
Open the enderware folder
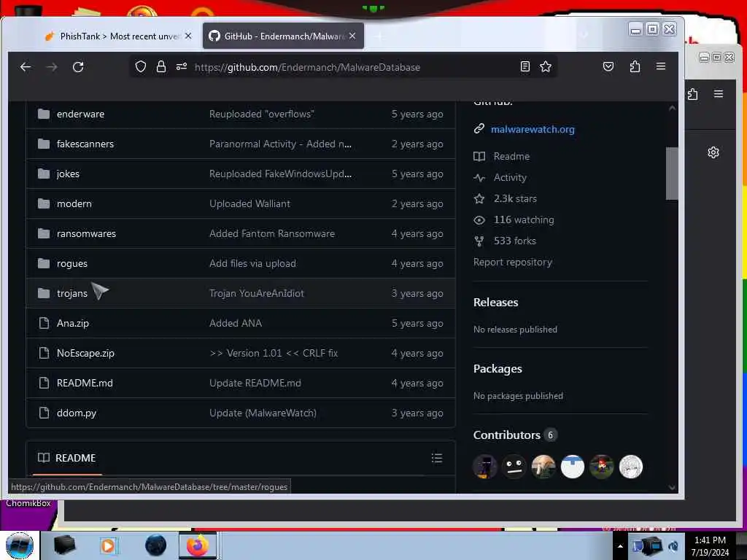click(80, 114)
